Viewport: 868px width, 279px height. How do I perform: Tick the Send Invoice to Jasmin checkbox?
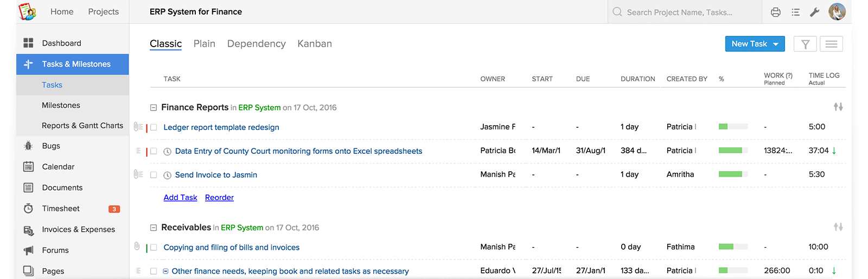click(154, 175)
